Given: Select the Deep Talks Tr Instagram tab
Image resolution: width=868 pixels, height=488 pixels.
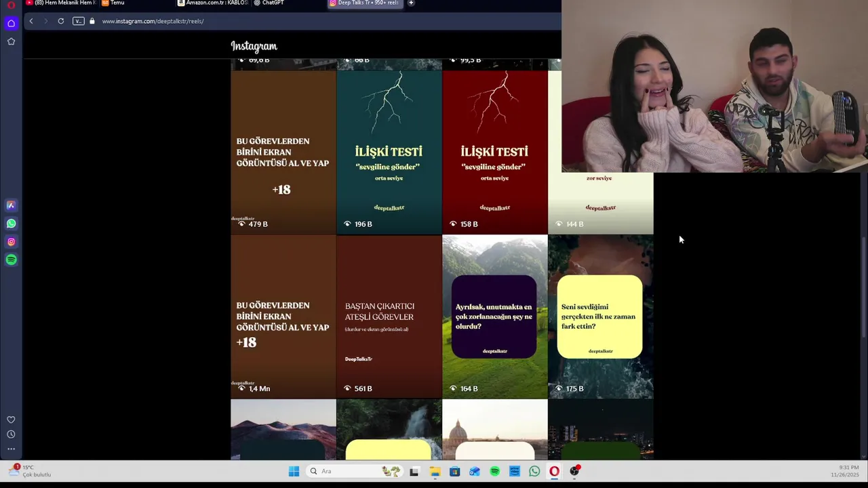Looking at the screenshot, I should coord(365,3).
